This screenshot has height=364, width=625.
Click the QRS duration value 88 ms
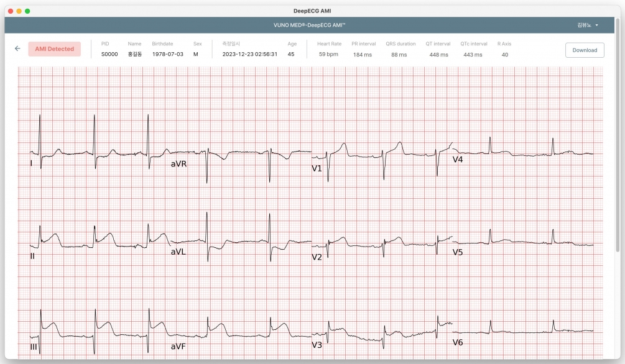(399, 55)
